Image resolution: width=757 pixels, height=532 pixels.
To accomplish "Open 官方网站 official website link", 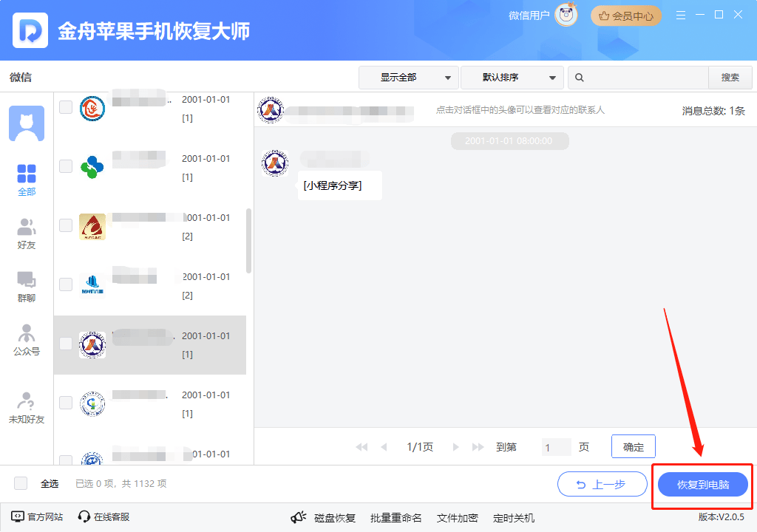I will [37, 517].
